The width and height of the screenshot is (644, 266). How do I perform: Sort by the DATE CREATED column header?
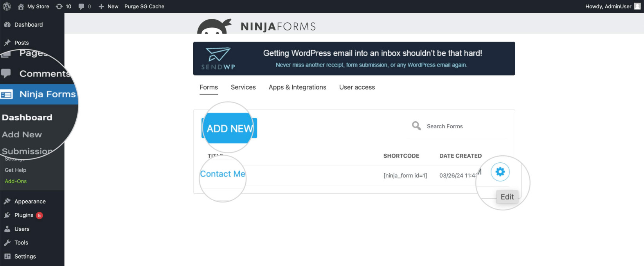click(461, 156)
